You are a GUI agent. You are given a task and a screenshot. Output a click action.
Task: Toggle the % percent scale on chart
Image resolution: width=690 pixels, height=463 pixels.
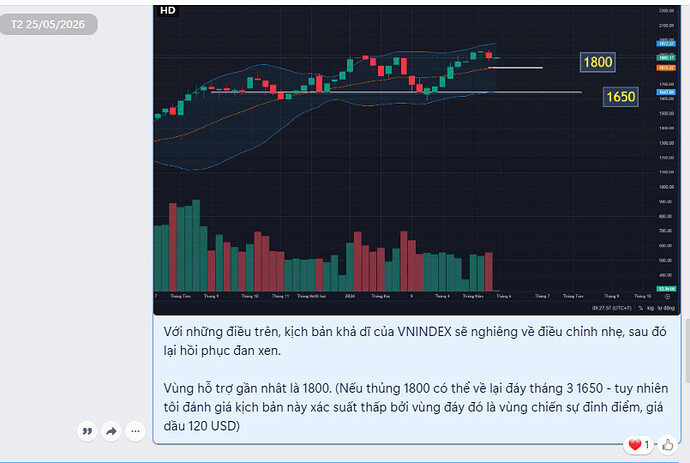coord(640,308)
